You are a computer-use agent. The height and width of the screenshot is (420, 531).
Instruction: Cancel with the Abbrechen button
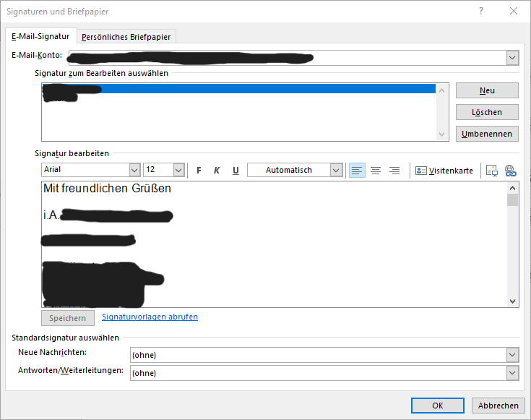tap(498, 406)
